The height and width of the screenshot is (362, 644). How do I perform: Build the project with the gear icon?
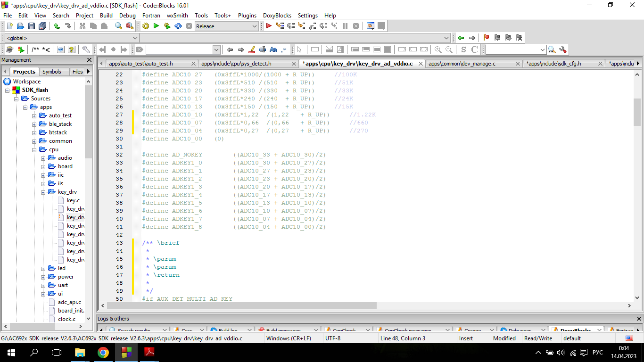[145, 26]
